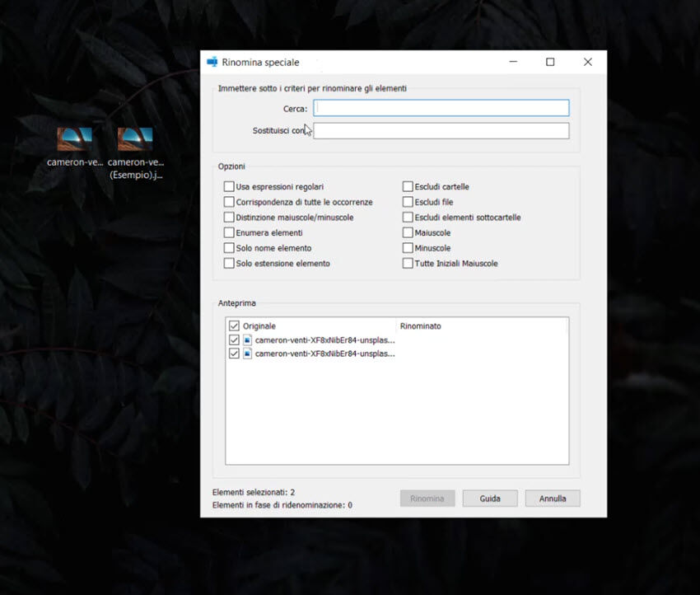Image resolution: width=700 pixels, height=595 pixels.
Task: Uncheck the 'Originale' header checkbox
Action: click(x=235, y=326)
